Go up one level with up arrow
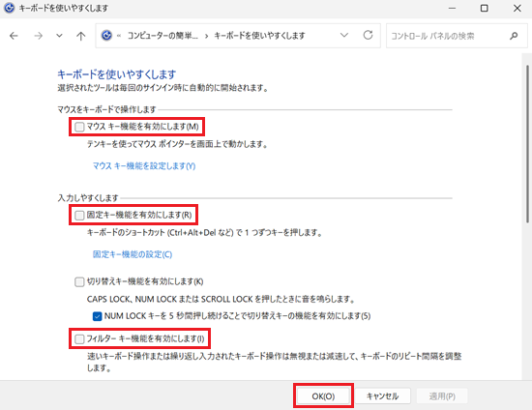The height and width of the screenshot is (410, 532). pos(80,36)
